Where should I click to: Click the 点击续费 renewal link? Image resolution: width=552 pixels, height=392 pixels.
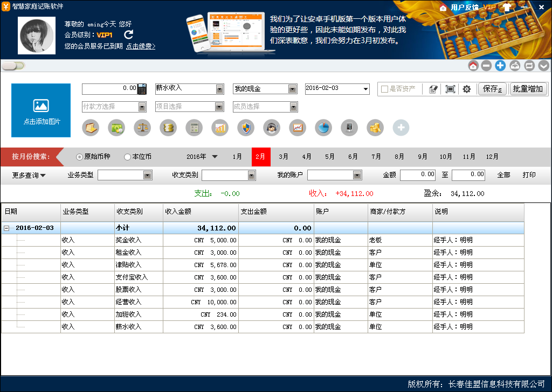click(141, 46)
